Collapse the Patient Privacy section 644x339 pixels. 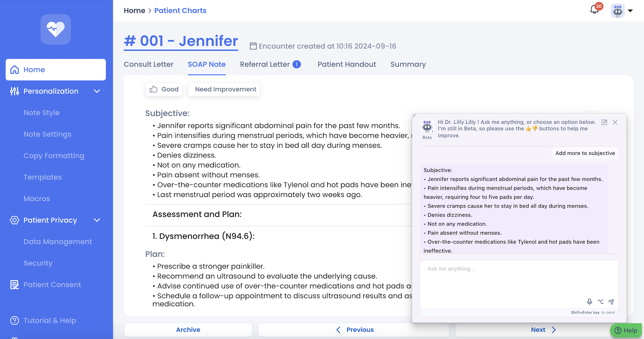pos(97,220)
